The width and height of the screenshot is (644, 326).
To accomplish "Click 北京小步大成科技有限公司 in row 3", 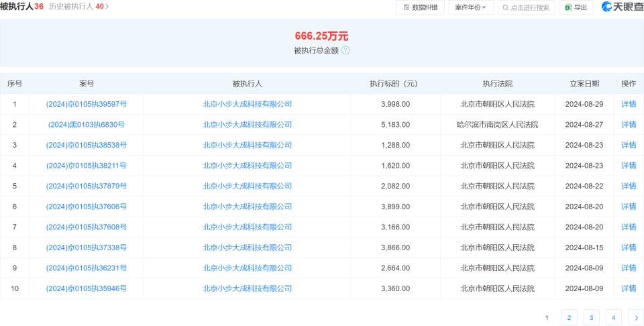I will click(248, 145).
